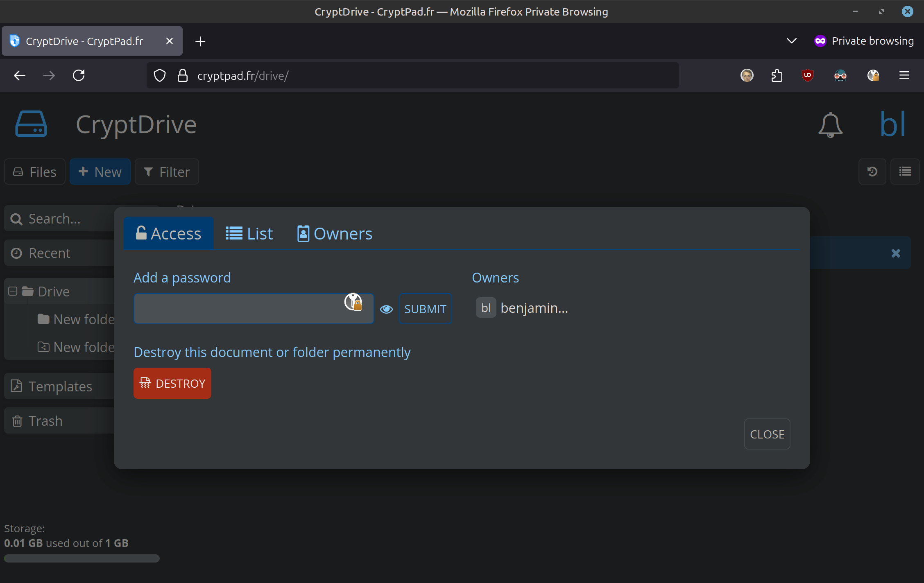Focus the Add a password field
This screenshot has width=924, height=583.
(x=238, y=309)
